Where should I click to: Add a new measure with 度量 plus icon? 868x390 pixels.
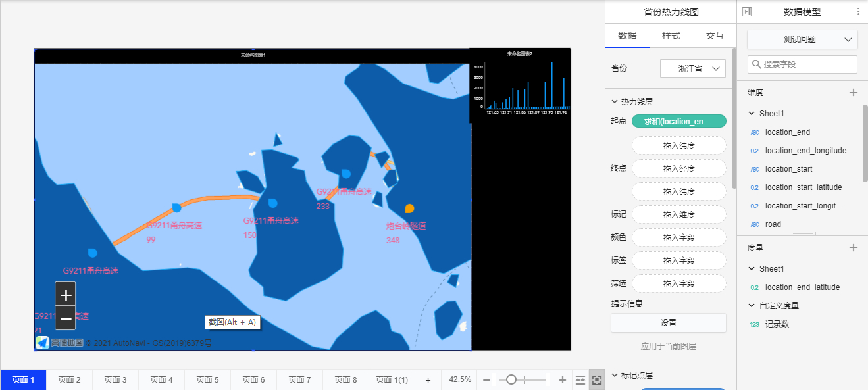pos(854,248)
